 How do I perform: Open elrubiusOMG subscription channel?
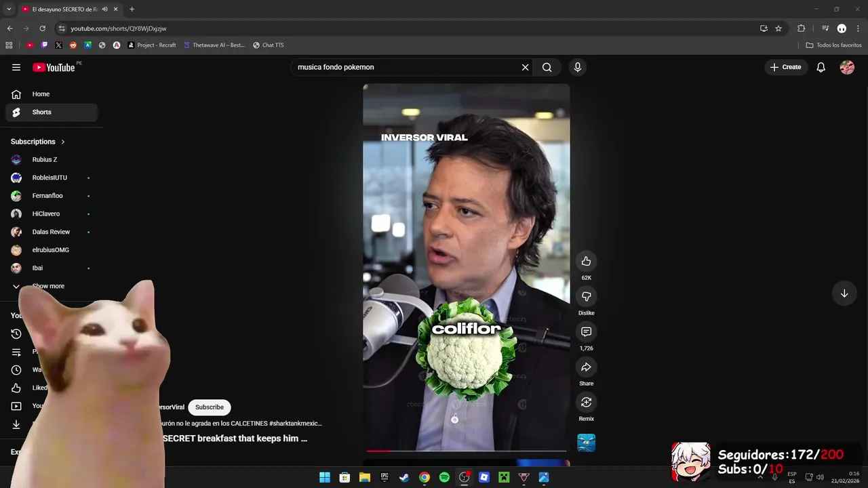52,250
